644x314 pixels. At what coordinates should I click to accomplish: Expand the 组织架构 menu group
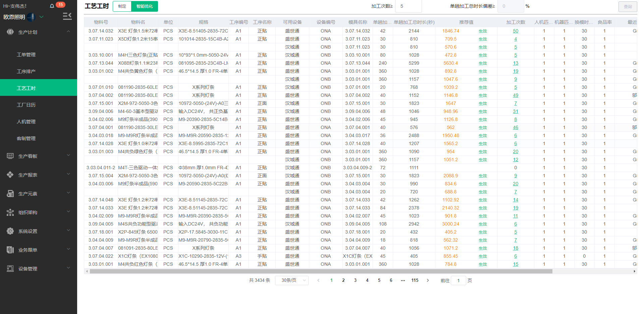pos(68,211)
